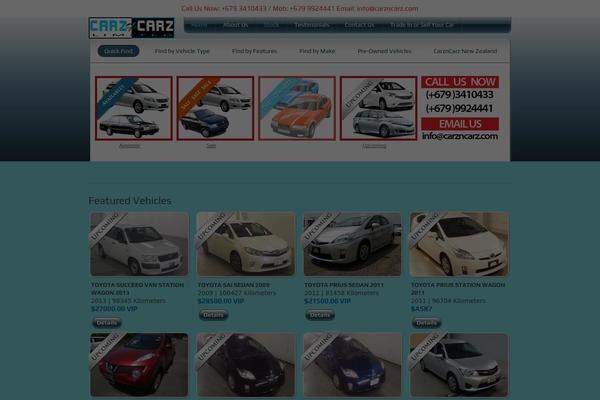Click the $27000.00 VIP price
600x400 pixels.
click(x=114, y=309)
